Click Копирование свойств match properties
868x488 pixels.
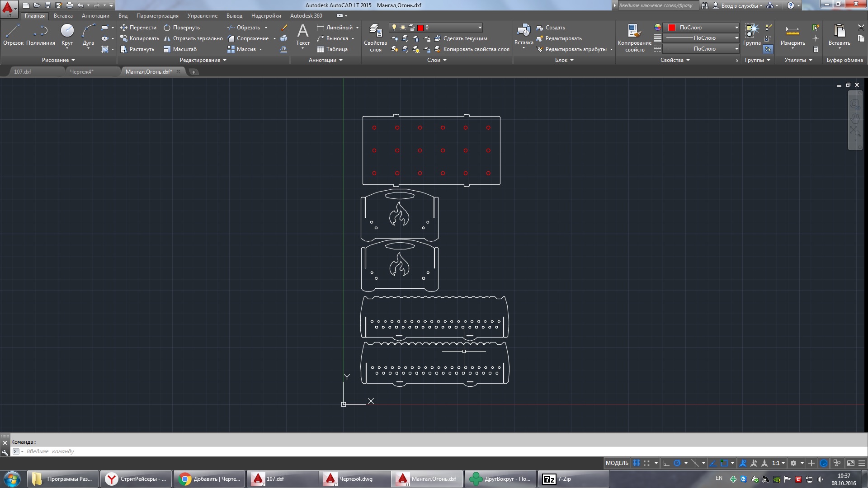tap(635, 38)
